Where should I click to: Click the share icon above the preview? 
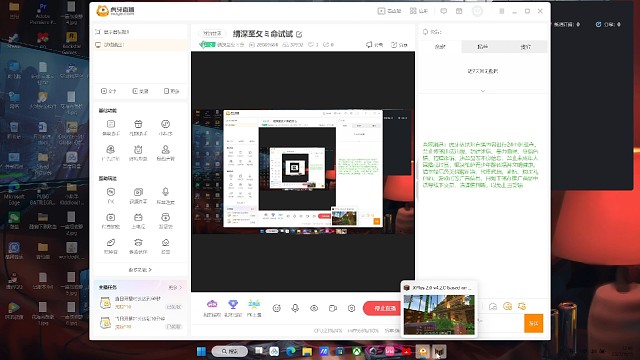pos(399,44)
